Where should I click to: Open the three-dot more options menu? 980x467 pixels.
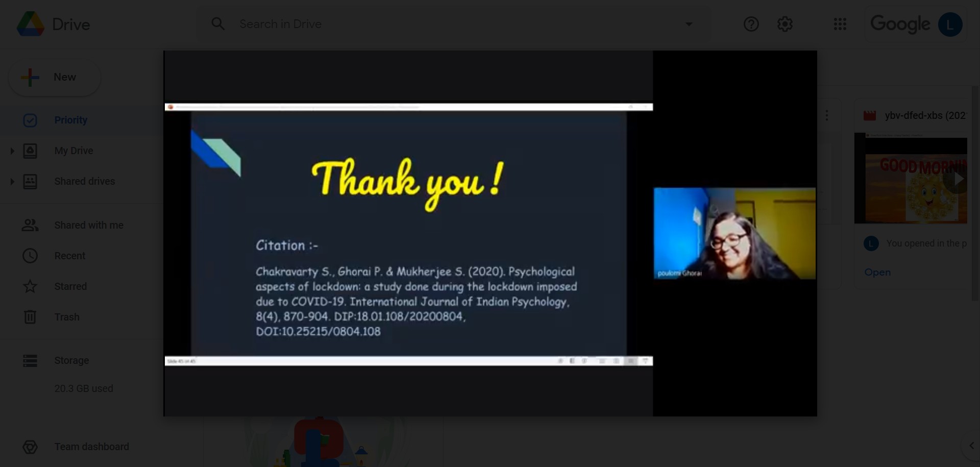[x=827, y=115]
